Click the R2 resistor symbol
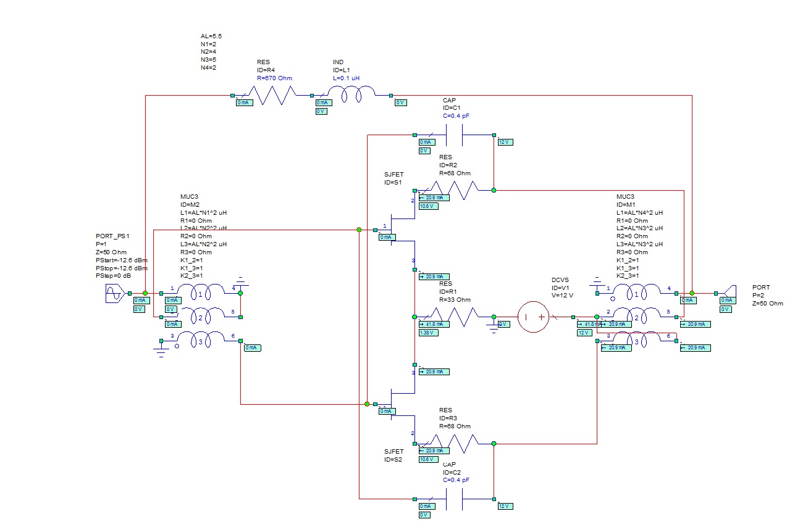This screenshot has height=532, width=795. [x=455, y=190]
